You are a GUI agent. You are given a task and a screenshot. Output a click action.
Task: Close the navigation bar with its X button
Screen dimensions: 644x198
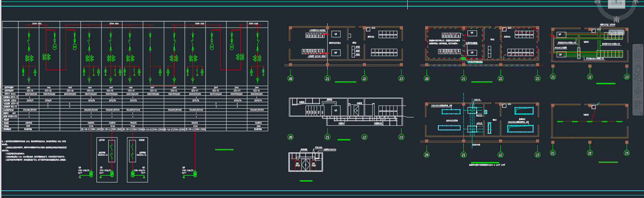pos(640,46)
